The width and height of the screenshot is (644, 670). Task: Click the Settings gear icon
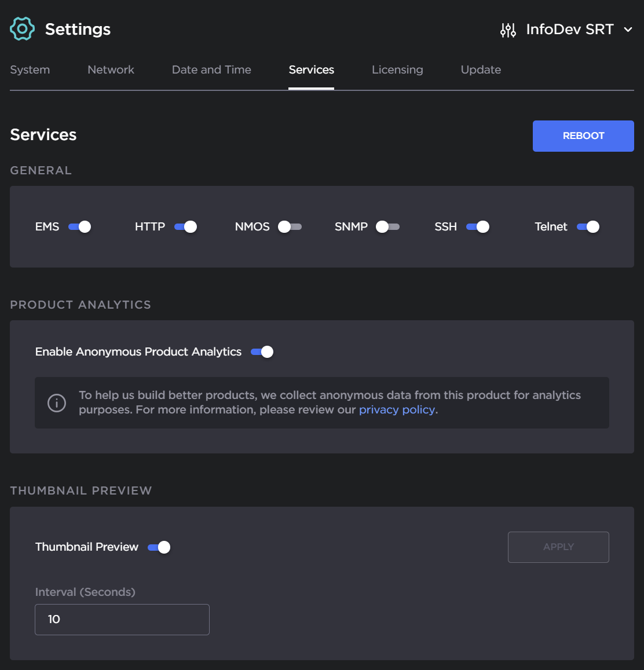(x=23, y=29)
